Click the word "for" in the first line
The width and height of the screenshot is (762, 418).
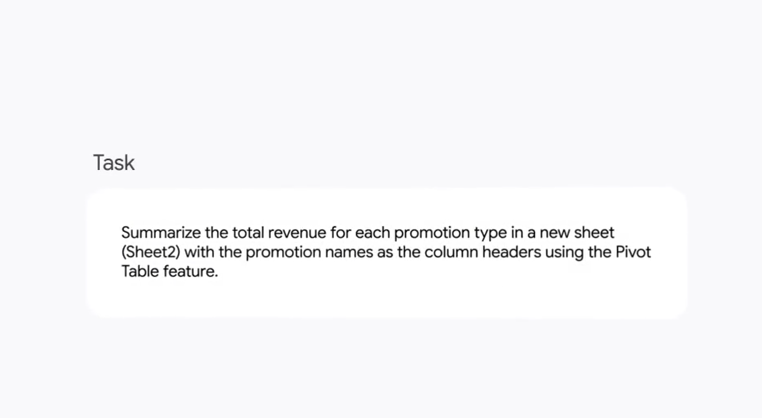click(354, 232)
